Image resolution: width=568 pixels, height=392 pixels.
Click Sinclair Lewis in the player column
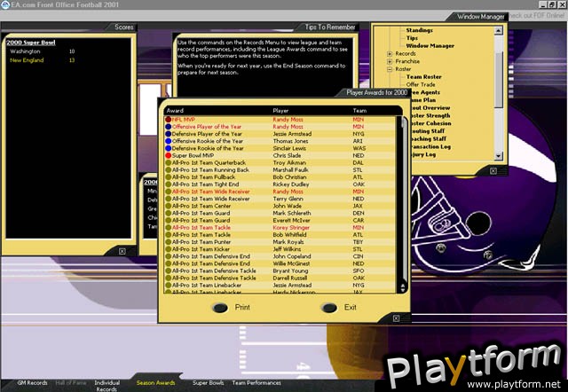[x=289, y=148]
